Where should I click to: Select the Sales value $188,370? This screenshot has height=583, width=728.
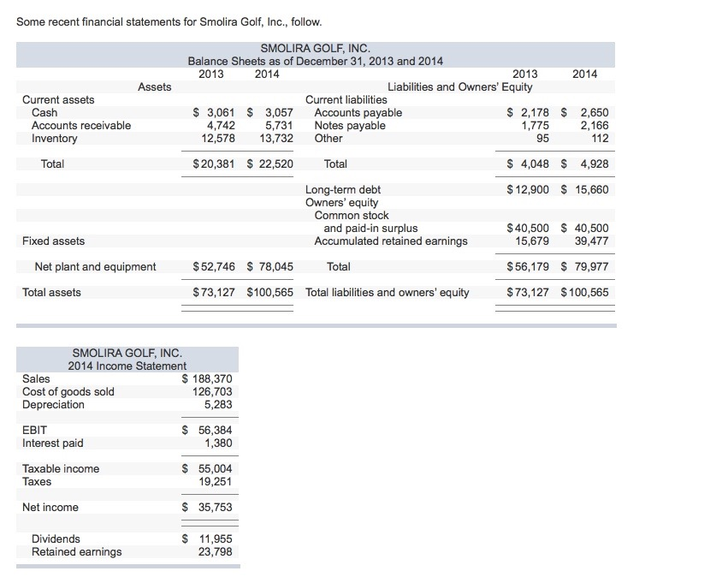(x=207, y=379)
